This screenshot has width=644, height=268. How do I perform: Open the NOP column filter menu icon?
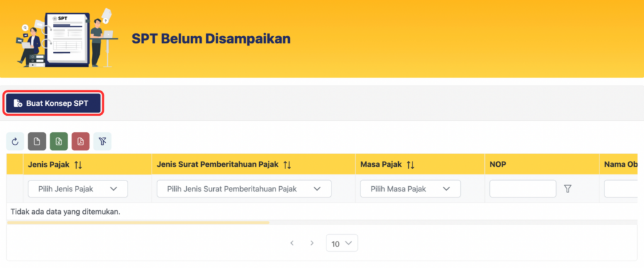(x=568, y=189)
